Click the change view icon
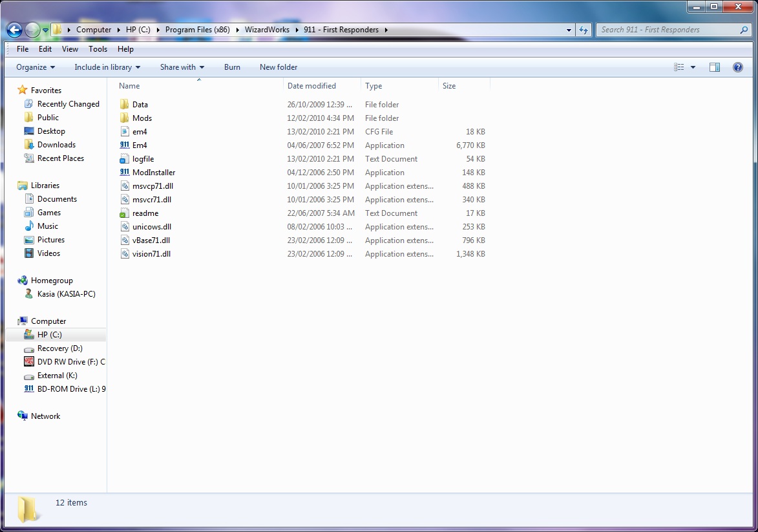This screenshot has width=758, height=532. tap(679, 67)
